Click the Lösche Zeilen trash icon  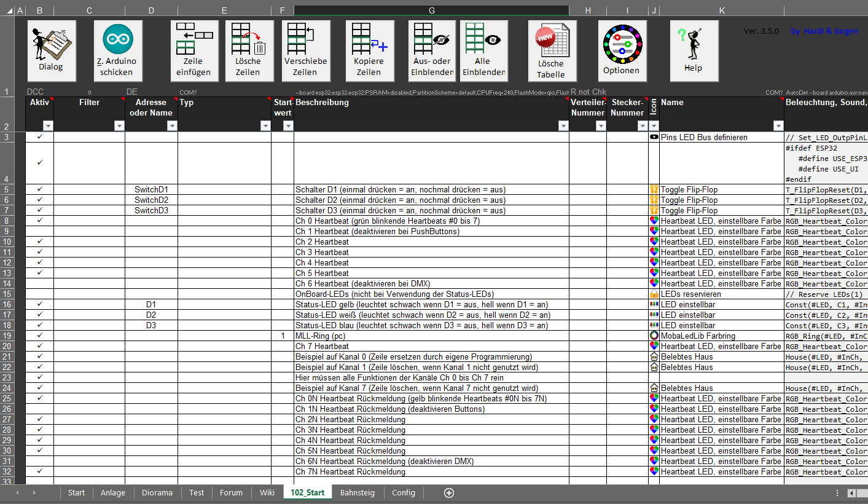point(249,50)
